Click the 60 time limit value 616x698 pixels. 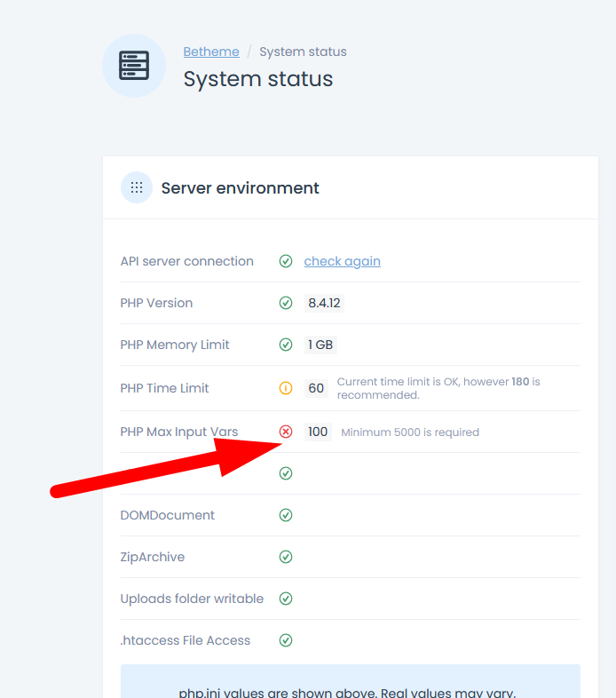pos(316,388)
